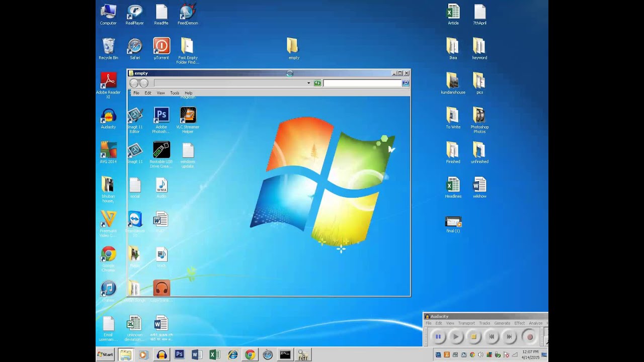Select the uTorrent desktop icon
This screenshot has height=362, width=644.
click(162, 49)
